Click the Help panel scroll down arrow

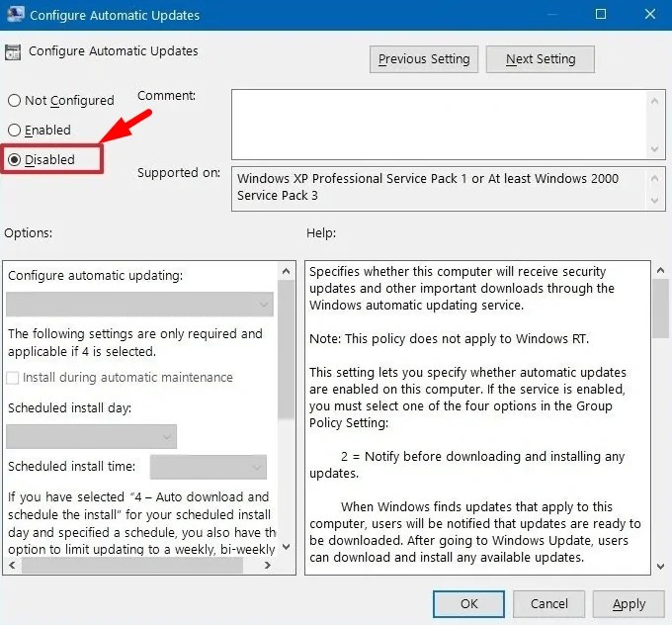661,567
